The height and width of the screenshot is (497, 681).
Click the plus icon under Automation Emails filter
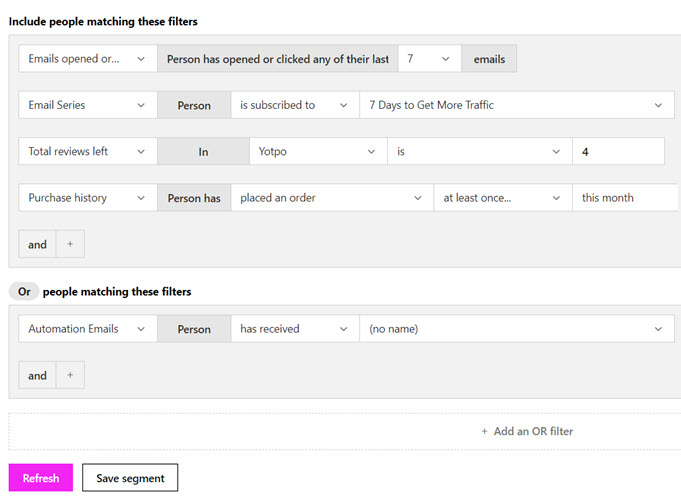point(70,375)
